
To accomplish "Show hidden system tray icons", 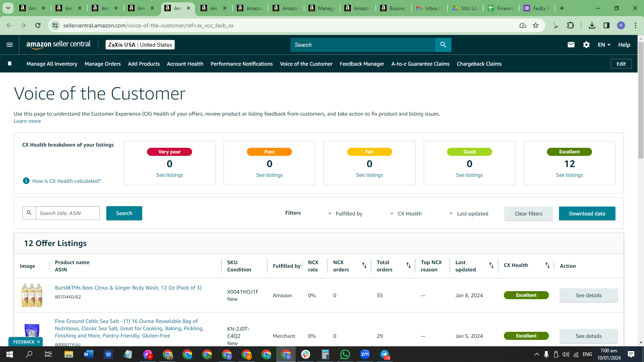I will 536,354.
